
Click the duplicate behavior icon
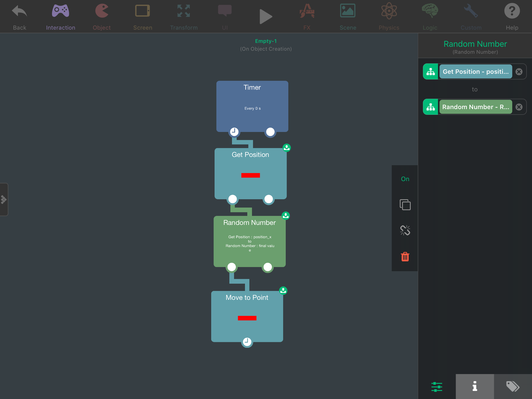(405, 205)
